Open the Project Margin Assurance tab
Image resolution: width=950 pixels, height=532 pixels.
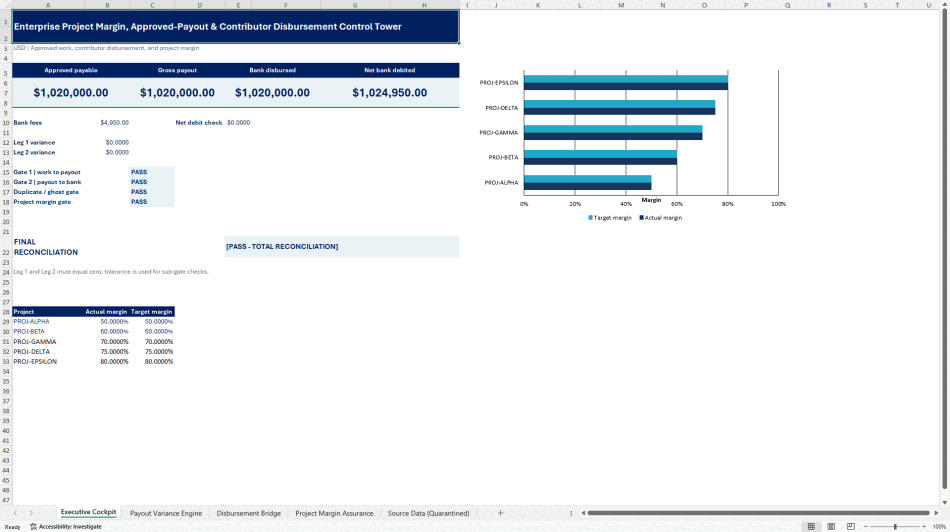[334, 513]
